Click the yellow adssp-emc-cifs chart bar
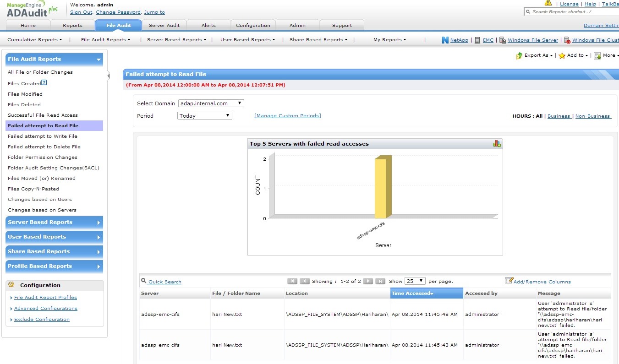619x364 pixels. [x=381, y=189]
